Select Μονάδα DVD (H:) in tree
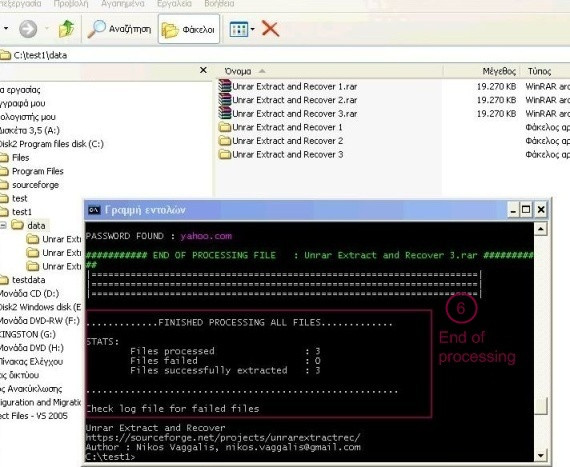570x467 pixels. click(32, 348)
